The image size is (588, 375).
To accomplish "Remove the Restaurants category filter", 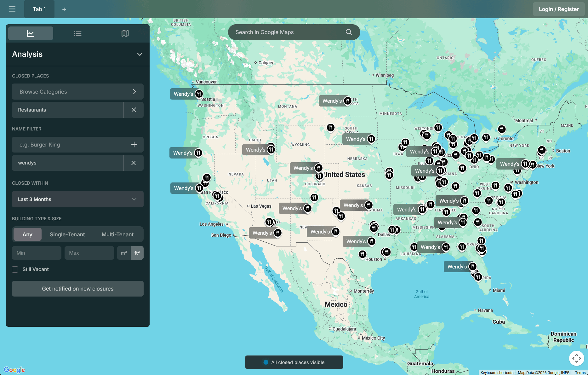I will [x=134, y=110].
